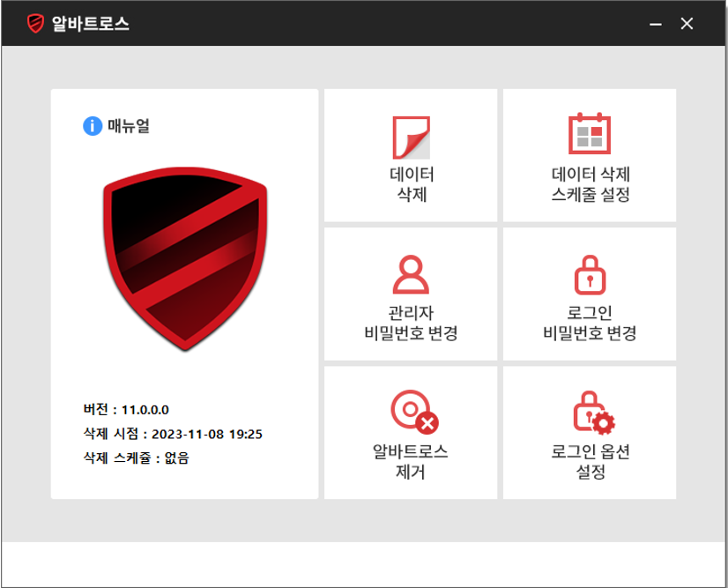The height and width of the screenshot is (588, 728).
Task: Choose 관리자 비밀번호 변경
Action: pos(412,323)
